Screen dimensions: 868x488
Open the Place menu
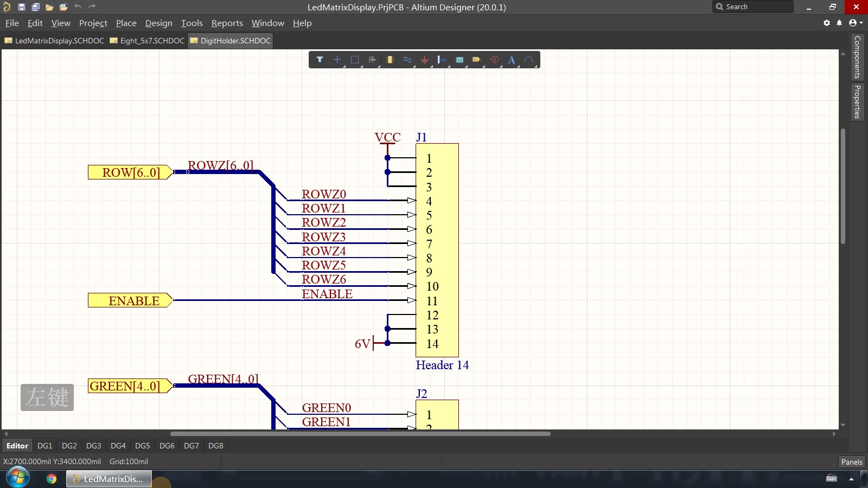pos(126,23)
